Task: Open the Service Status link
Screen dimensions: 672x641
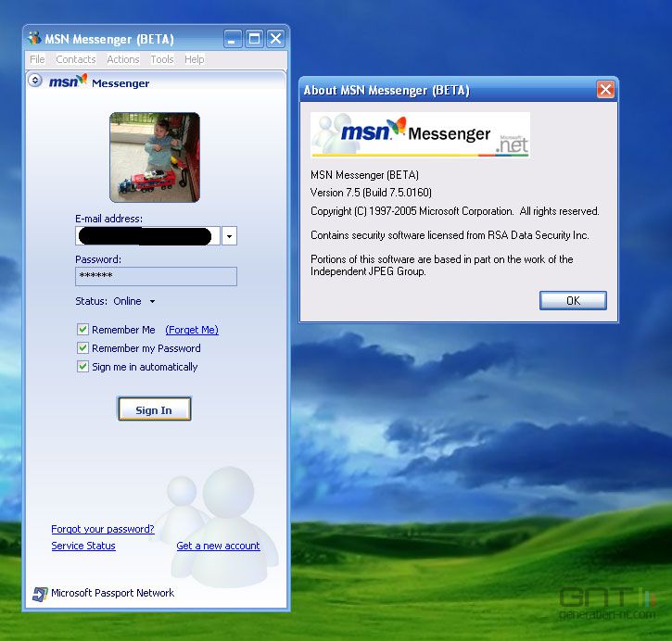Action: point(83,546)
